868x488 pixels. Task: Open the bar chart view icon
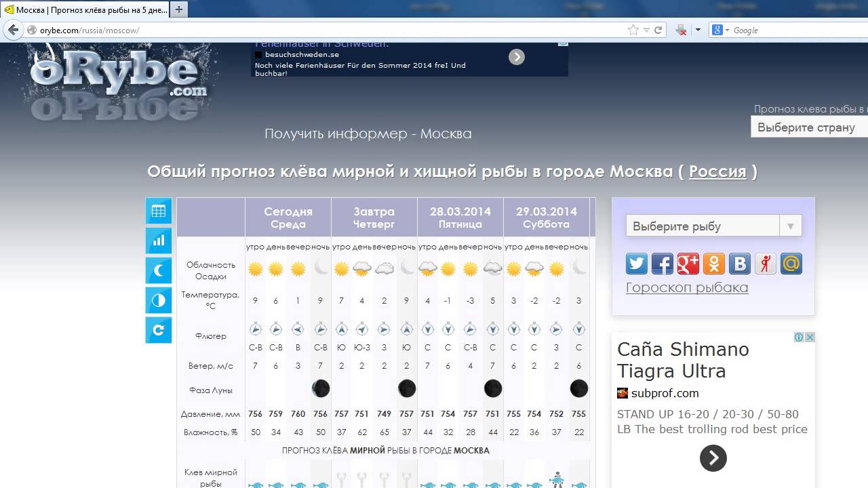click(159, 241)
